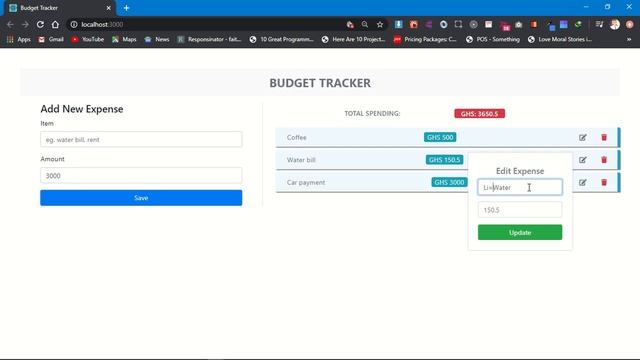This screenshot has height=360, width=640.
Task: Open the Here Are 10 Project... bookmark
Action: click(x=353, y=39)
